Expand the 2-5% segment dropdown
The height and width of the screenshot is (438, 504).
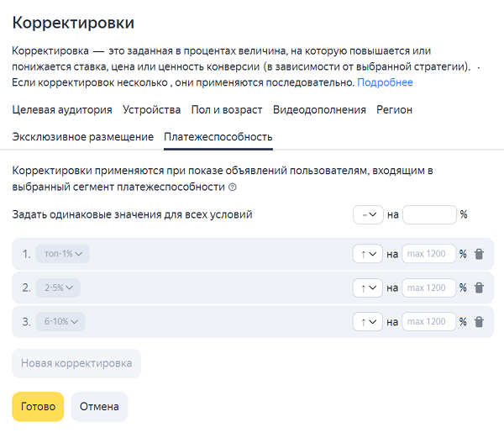coord(58,288)
